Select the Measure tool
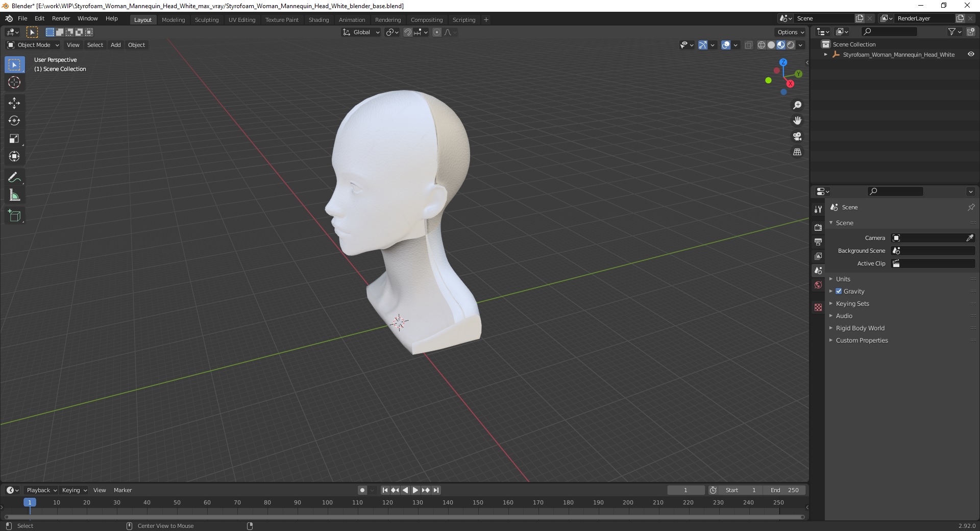This screenshot has width=980, height=531. [x=14, y=196]
